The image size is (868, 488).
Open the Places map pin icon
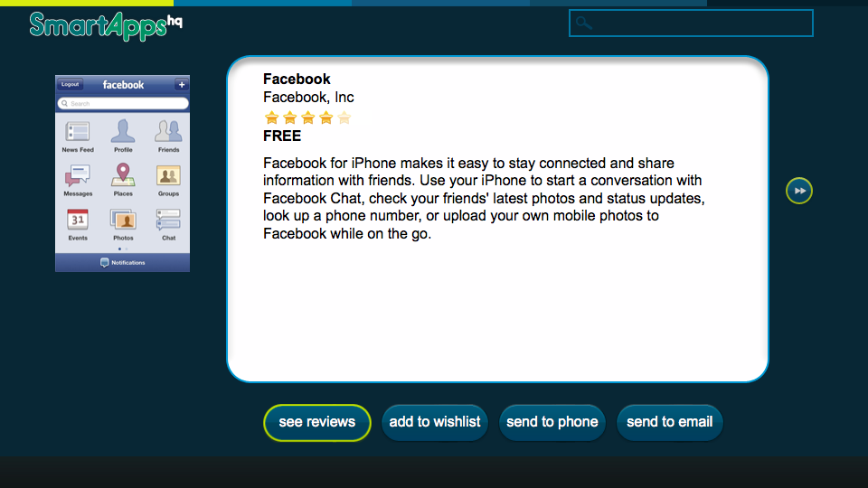(123, 174)
